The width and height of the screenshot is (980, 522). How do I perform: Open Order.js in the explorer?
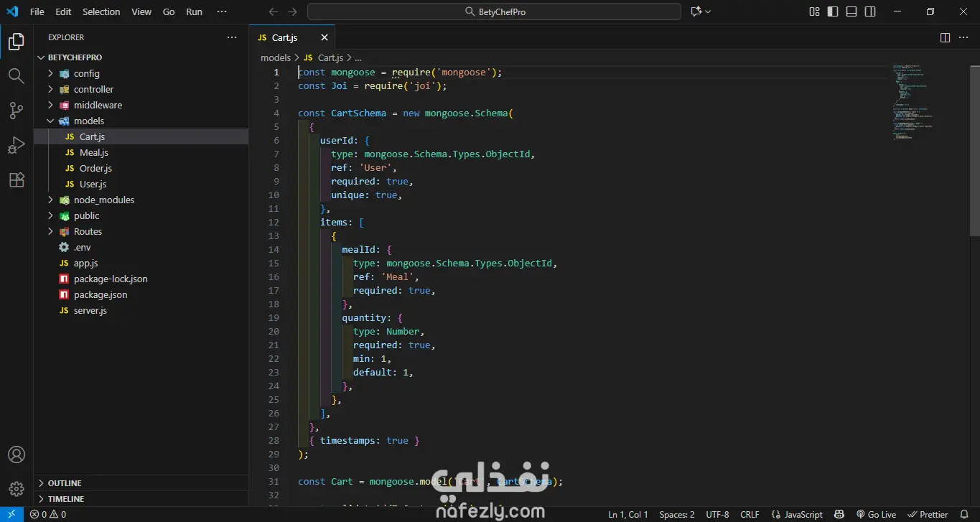[141, 168]
